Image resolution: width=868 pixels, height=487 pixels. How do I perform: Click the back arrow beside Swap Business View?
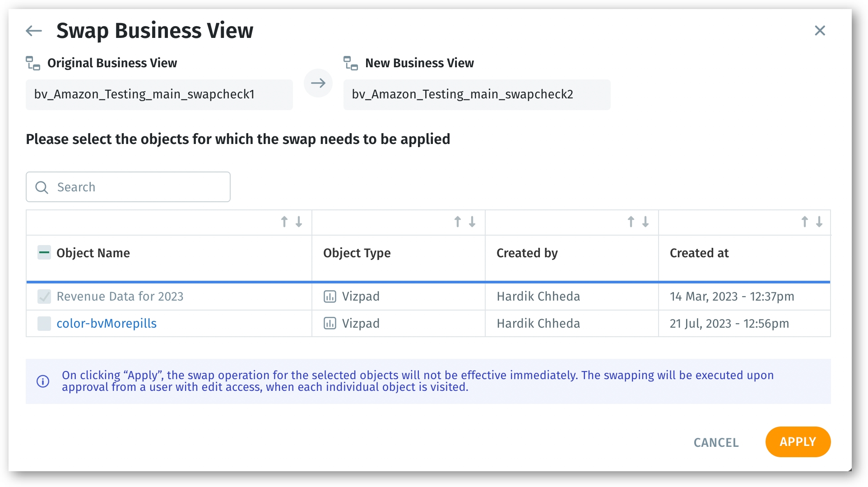(x=34, y=31)
